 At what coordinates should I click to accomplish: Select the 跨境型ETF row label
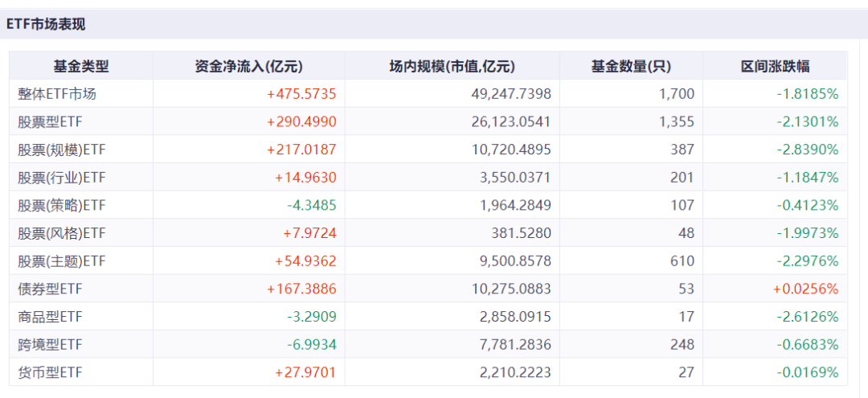coord(50,345)
